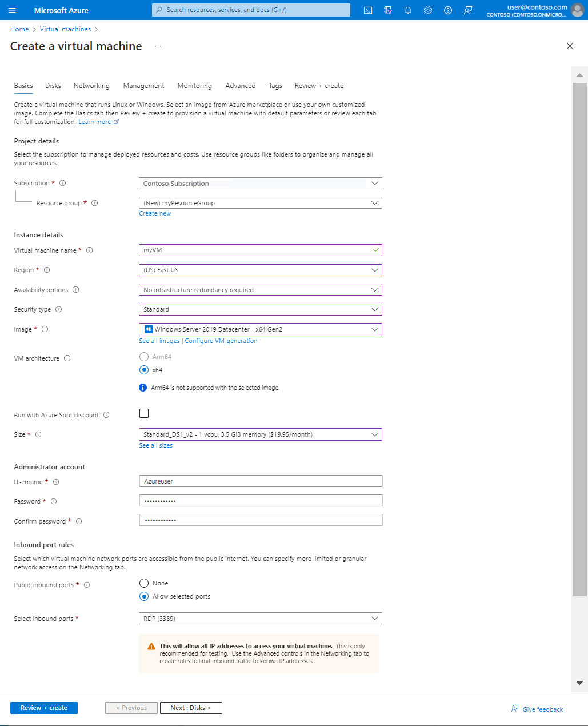Switch to the Management tab
Screen dimensions: 588x726
(143, 86)
